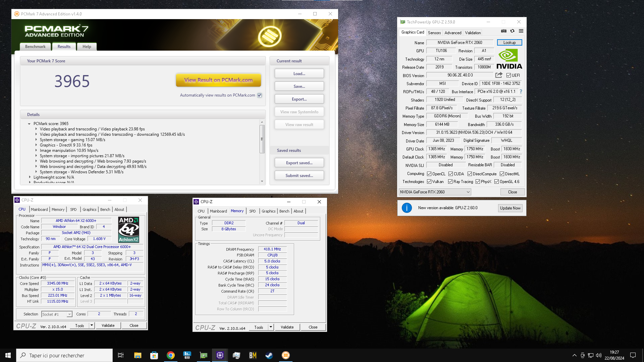Expand System storage - gaming 15.07 MB/s item
This screenshot has height=362, width=644.
pos(36,140)
